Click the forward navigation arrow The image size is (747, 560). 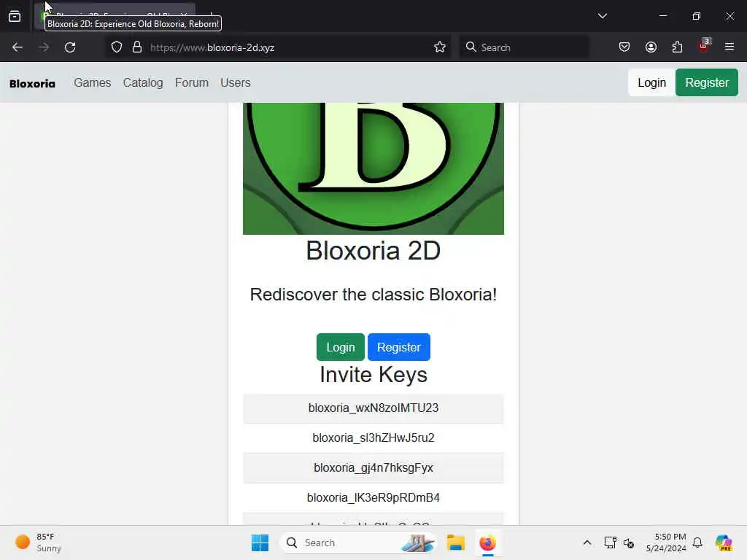[x=44, y=47]
